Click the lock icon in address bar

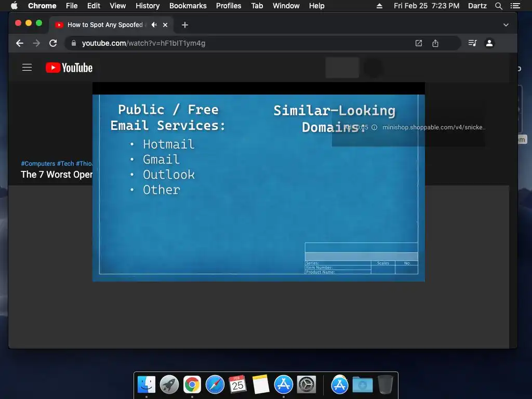[x=74, y=43]
